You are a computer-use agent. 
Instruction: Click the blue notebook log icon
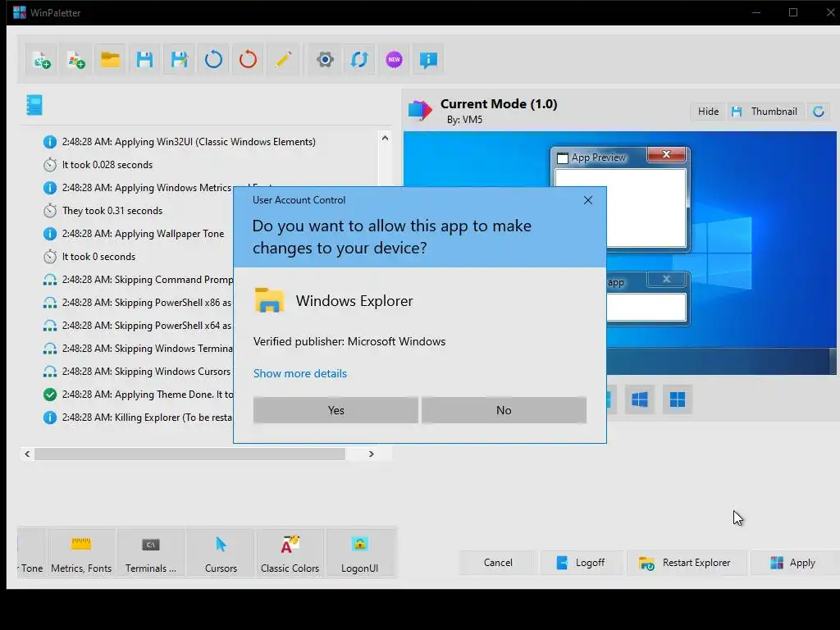coord(34,105)
